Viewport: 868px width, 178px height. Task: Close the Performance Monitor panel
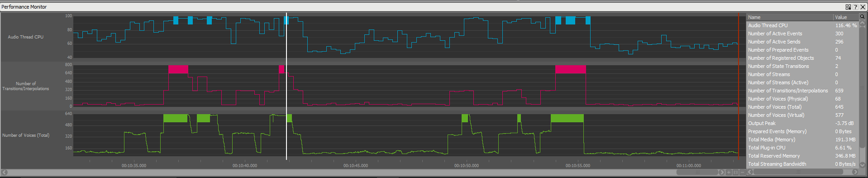(863, 7)
